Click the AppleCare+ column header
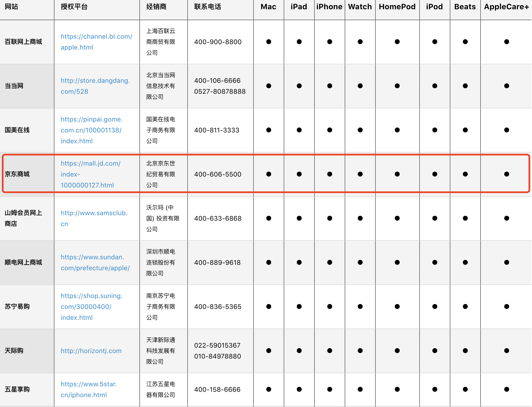 pos(506,7)
